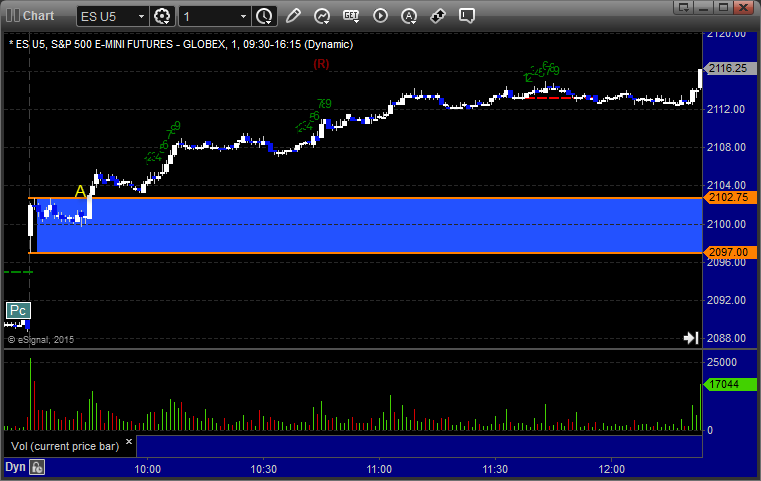Close the Vol study tab
Viewport: 761px width, 481px height.
129,442
